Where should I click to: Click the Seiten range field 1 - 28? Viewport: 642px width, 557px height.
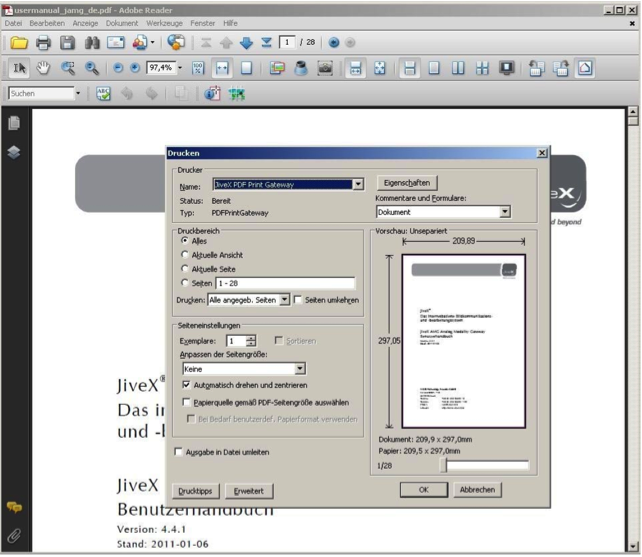click(285, 283)
